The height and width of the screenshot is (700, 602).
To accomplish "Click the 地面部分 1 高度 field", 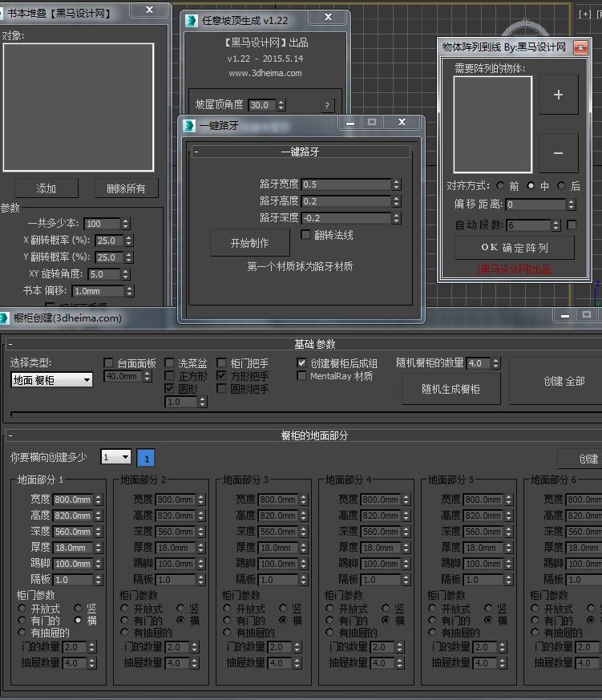I will point(73,516).
